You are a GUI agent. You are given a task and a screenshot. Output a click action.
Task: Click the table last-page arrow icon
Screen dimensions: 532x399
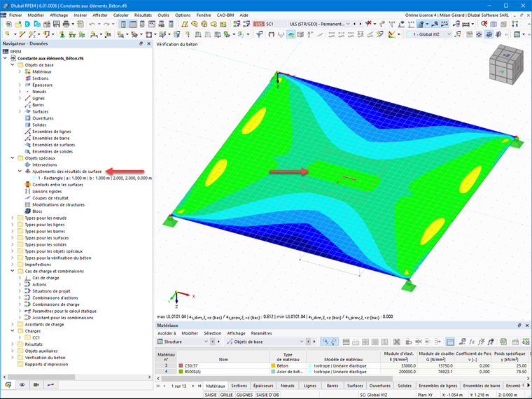pyautogui.click(x=199, y=386)
